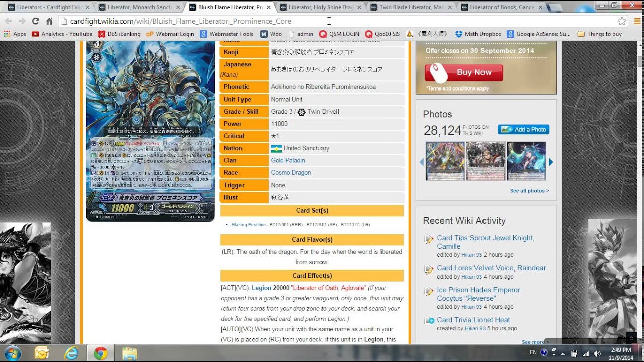The width and height of the screenshot is (644, 362).
Task: Open the Webmail Login bookmark
Action: (170, 34)
